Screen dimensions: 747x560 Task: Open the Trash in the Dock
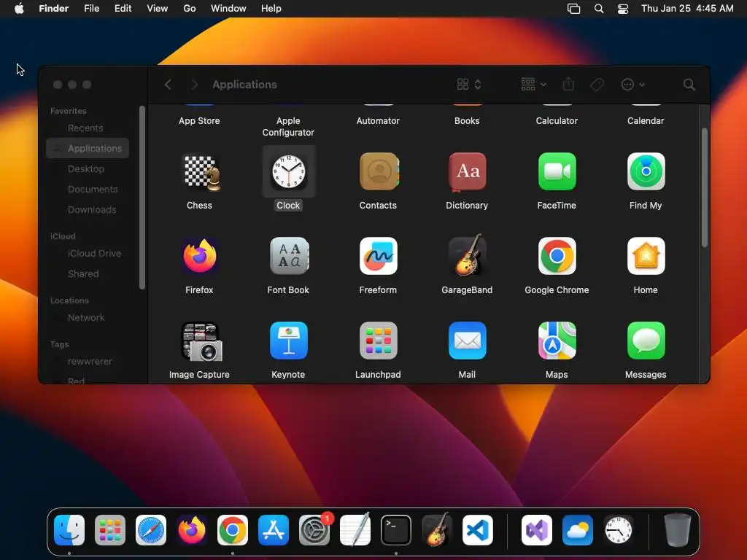tap(678, 530)
